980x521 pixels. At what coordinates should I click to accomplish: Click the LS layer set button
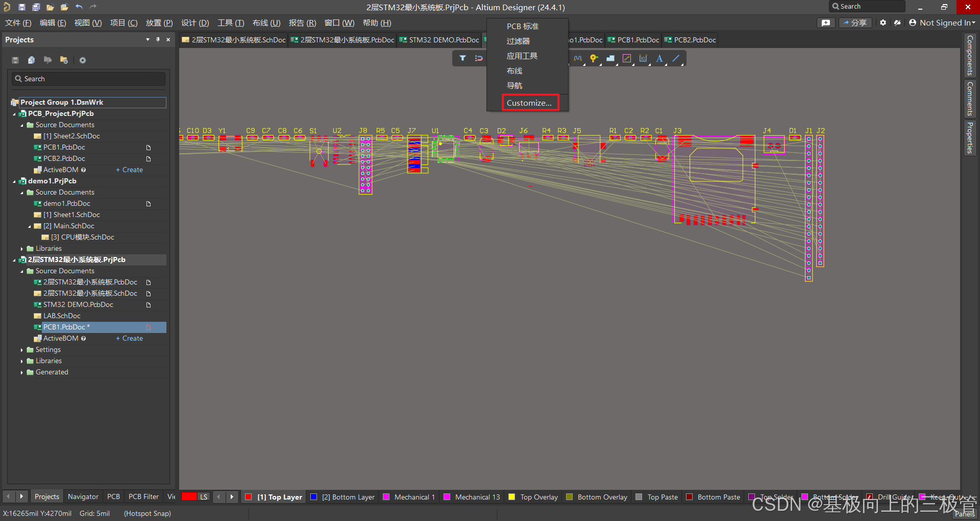[x=204, y=497]
